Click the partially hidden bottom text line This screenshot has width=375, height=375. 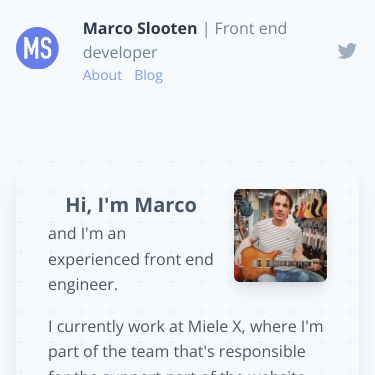pyautogui.click(x=177, y=372)
